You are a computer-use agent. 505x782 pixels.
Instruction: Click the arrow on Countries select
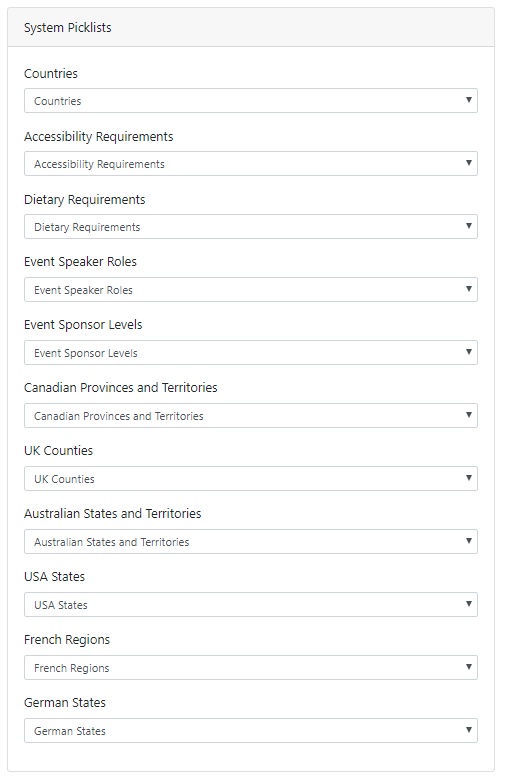(x=469, y=100)
